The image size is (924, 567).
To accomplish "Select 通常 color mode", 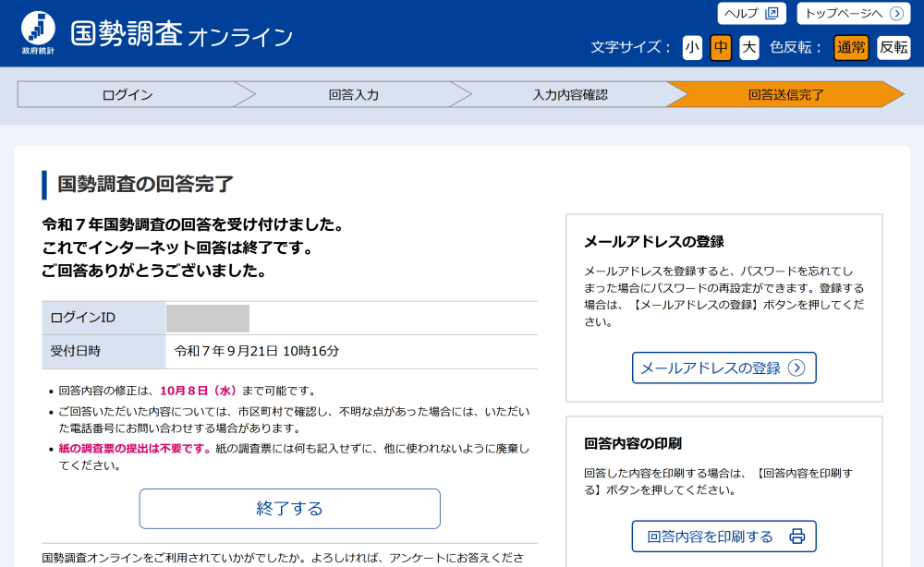I will [851, 47].
